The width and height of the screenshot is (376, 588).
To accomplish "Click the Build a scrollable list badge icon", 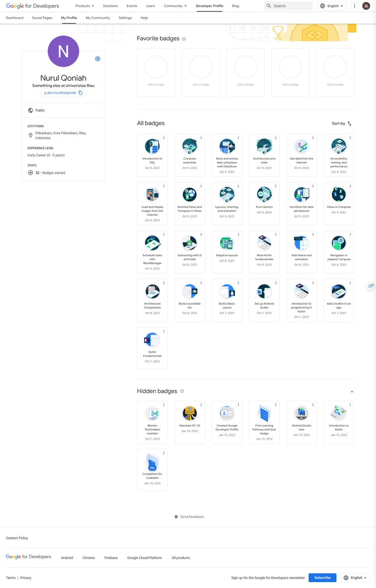I will (x=190, y=292).
